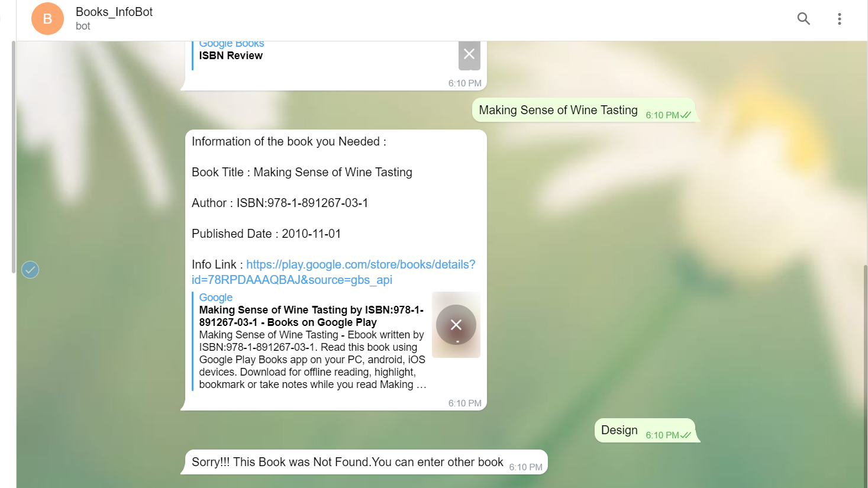Open the Google preview source label
The height and width of the screenshot is (488, 868).
(215, 298)
